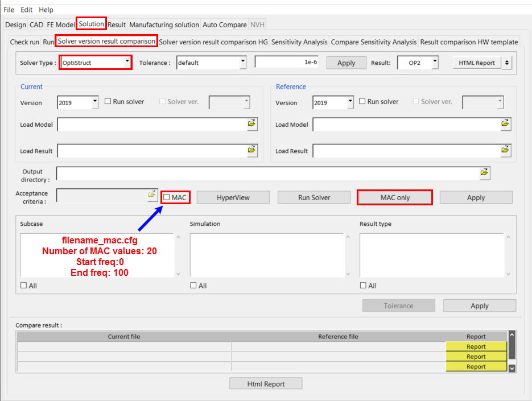Switch to the CAD tab

click(36, 25)
